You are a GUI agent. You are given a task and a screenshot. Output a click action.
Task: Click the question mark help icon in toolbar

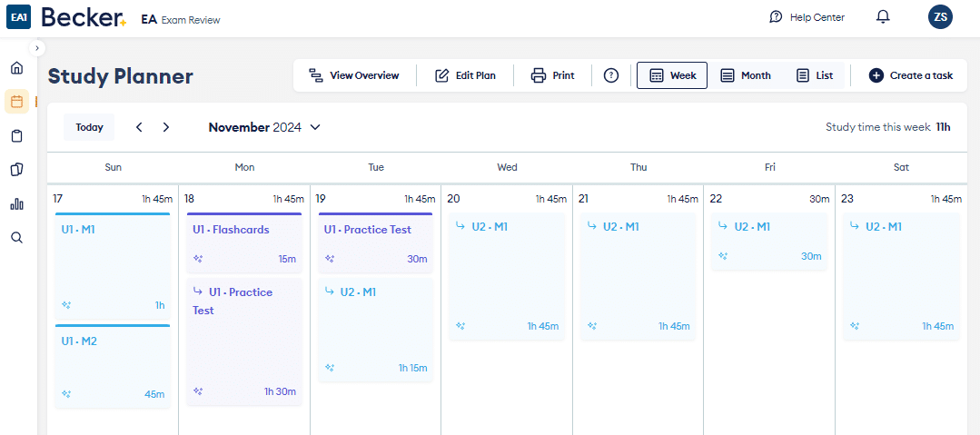click(611, 75)
